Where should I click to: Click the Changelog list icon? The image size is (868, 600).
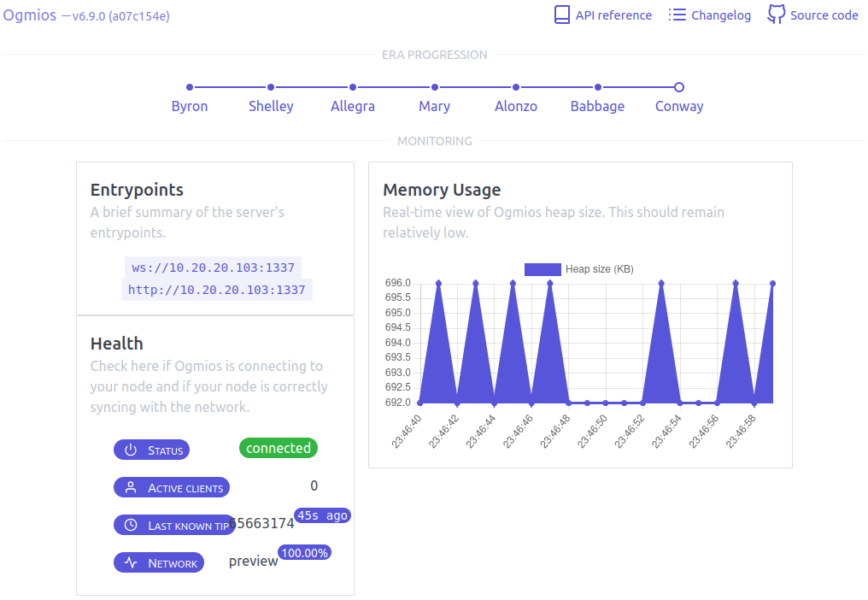pos(677,15)
